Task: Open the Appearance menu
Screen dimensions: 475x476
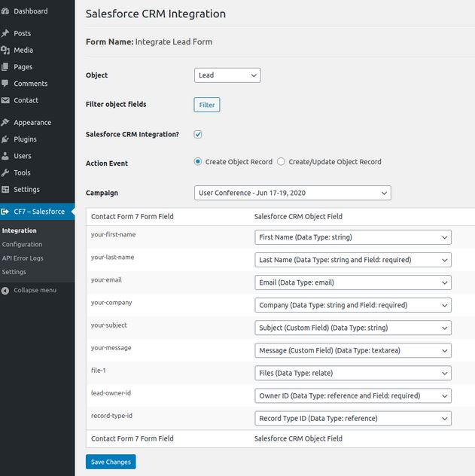Action: 32,123
